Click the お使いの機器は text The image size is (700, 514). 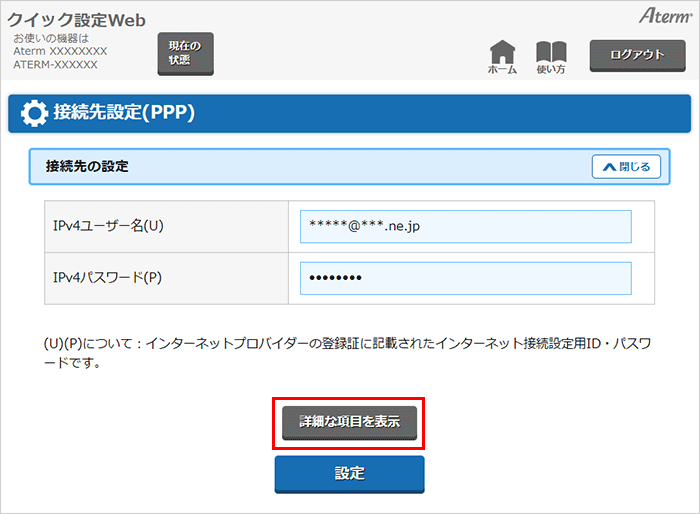[52, 38]
